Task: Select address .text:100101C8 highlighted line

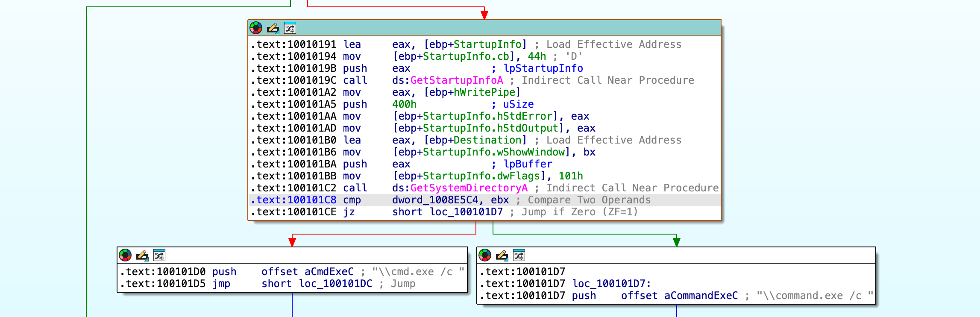Action: coord(293,200)
